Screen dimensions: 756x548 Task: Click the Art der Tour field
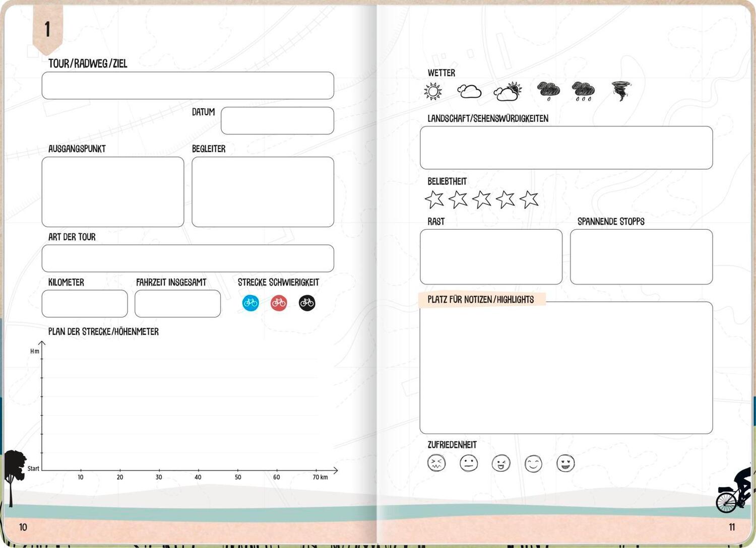[188, 258]
